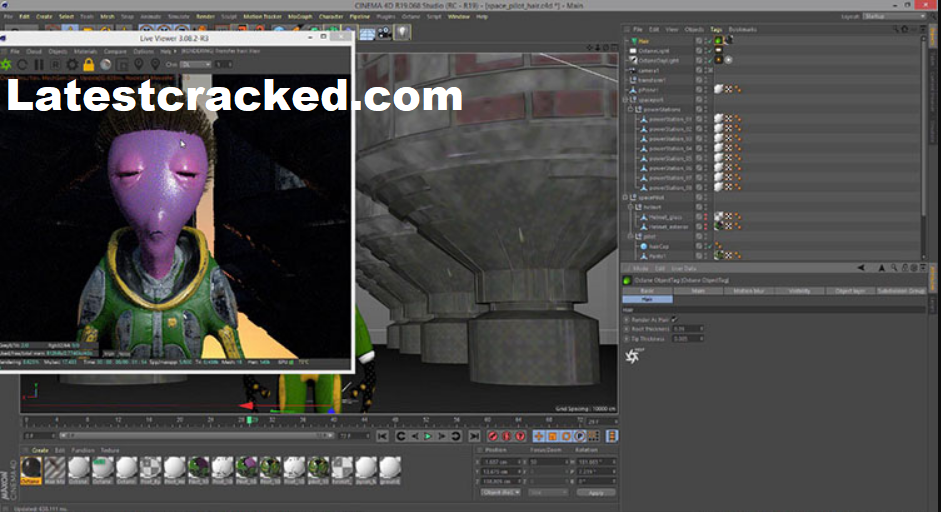Toggle red visibility dots on Helmet_exterior
The width and height of the screenshot is (941, 512).
(x=706, y=226)
